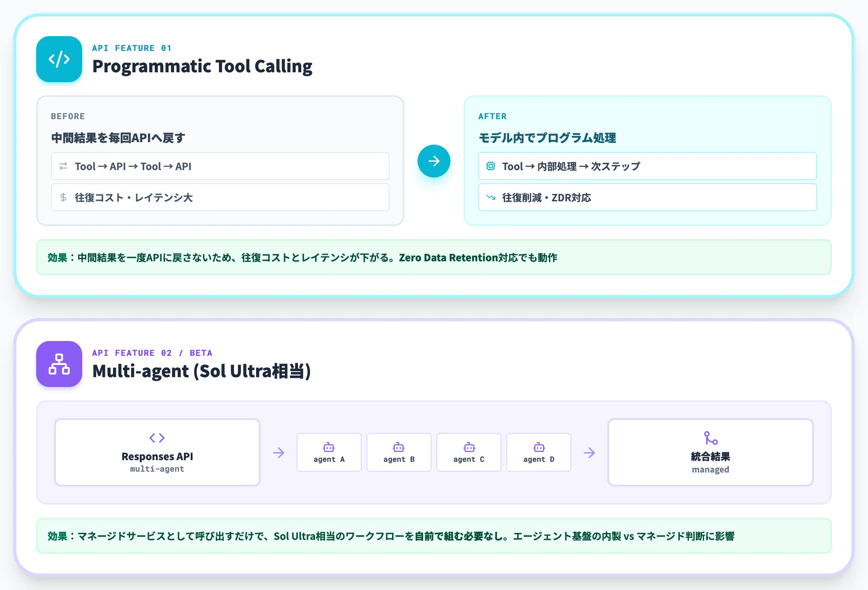Viewport: 868px width, 590px height.
Task: Click the heading 中間結果を毎回APIへ戻す
Action: point(118,138)
